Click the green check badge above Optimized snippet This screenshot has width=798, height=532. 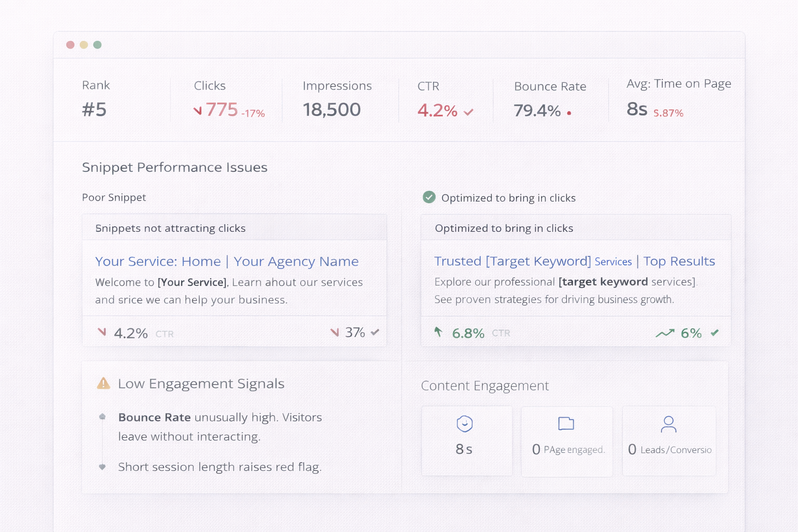(429, 197)
